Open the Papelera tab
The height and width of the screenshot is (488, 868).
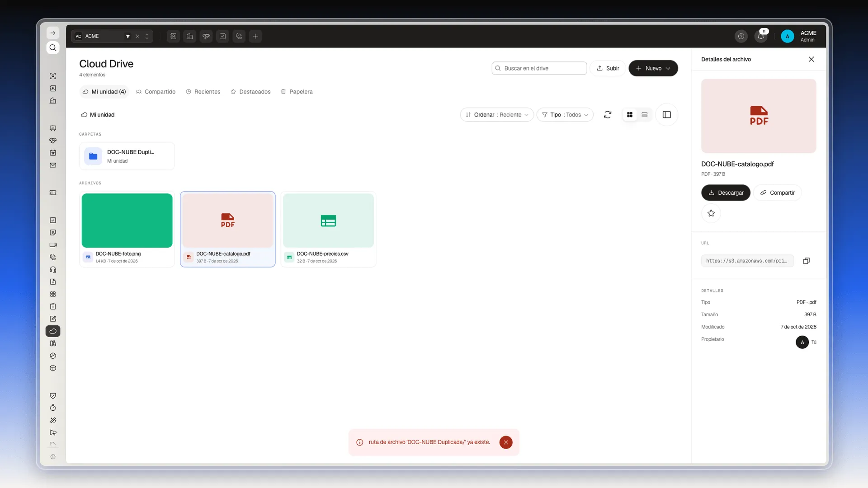point(297,92)
